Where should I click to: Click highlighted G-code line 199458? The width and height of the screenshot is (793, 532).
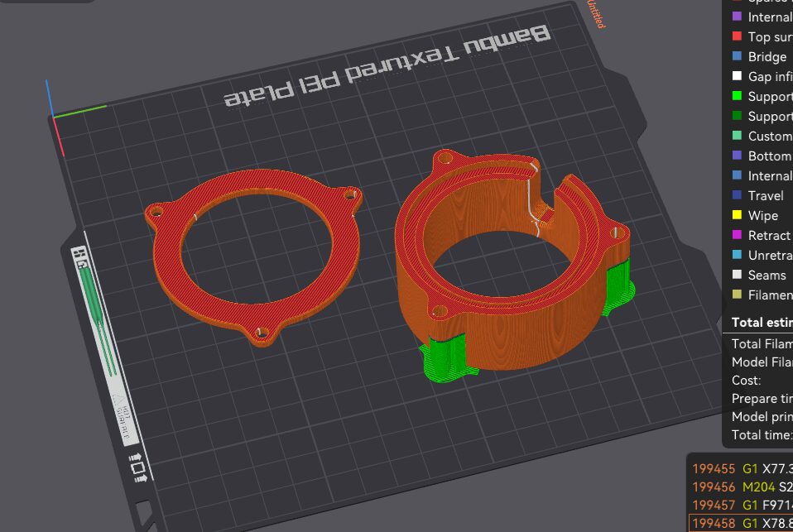(x=741, y=524)
